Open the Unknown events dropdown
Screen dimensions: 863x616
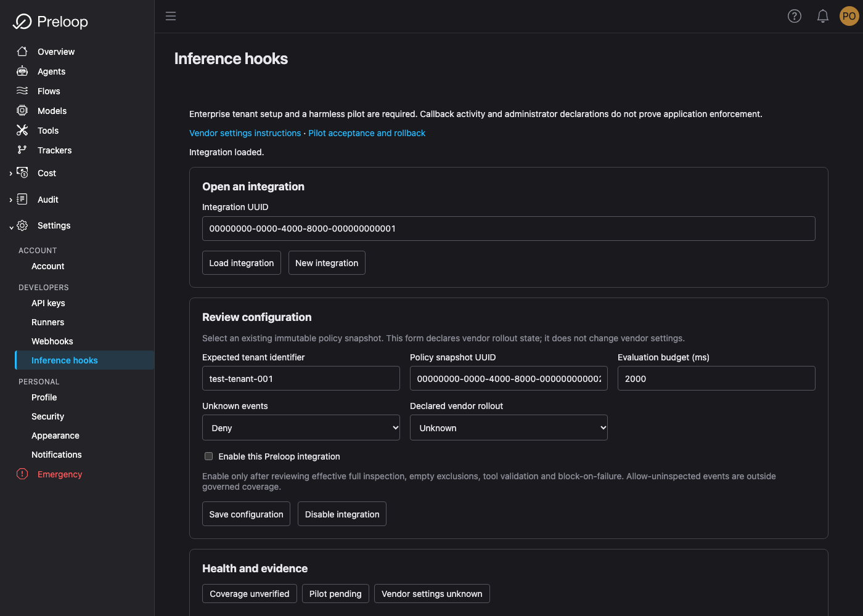click(x=301, y=428)
